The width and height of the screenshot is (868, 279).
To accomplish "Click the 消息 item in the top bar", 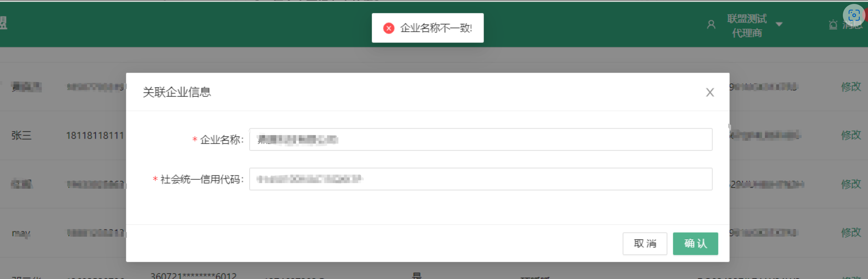I will point(852,24).
